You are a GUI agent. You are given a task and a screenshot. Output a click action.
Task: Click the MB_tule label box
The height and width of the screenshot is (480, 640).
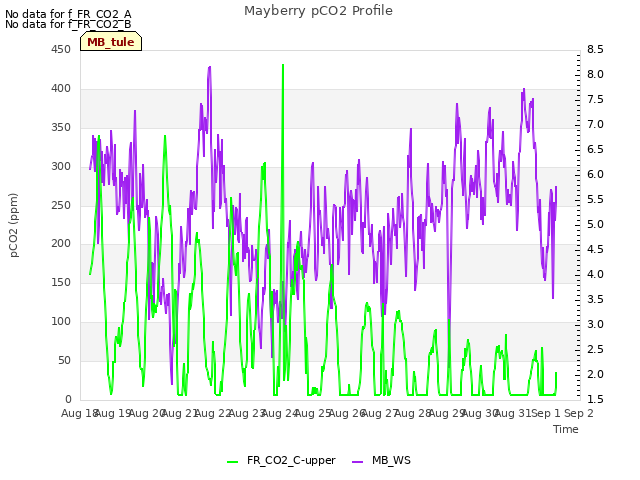[111, 42]
